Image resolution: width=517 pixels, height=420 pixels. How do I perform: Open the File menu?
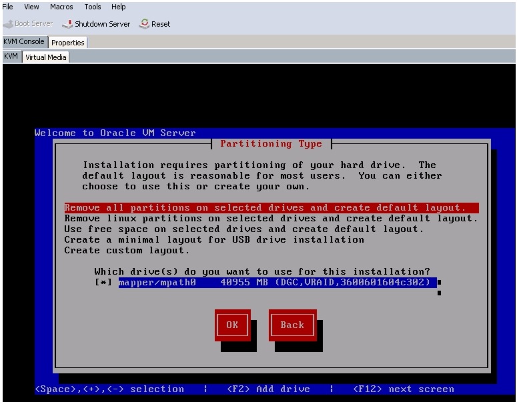pyautogui.click(x=7, y=7)
